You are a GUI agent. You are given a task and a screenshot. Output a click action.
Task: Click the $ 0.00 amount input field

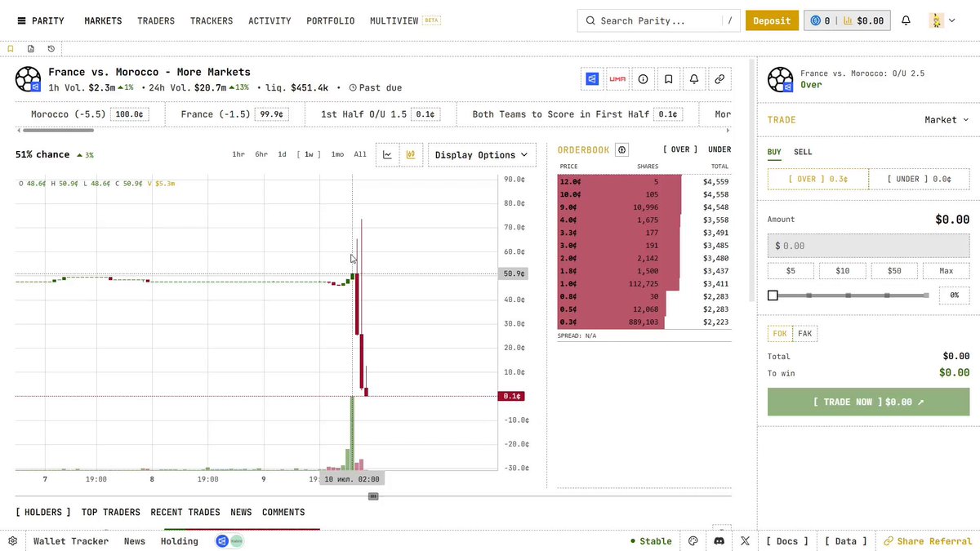868,246
